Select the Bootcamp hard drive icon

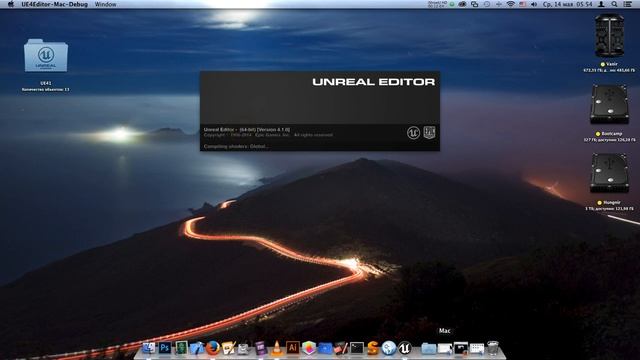point(609,104)
